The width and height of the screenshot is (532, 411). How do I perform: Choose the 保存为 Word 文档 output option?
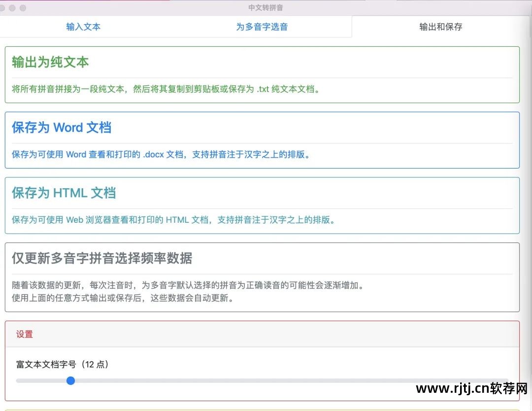[61, 128]
